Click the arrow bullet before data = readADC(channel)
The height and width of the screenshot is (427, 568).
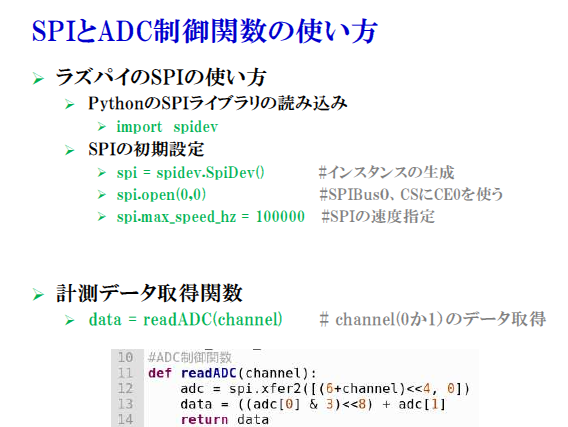[x=70, y=320]
